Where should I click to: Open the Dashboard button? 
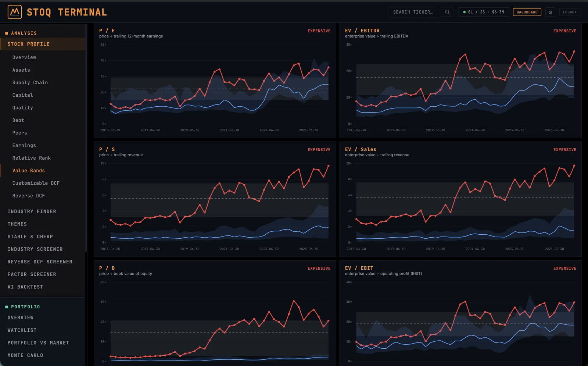click(527, 12)
